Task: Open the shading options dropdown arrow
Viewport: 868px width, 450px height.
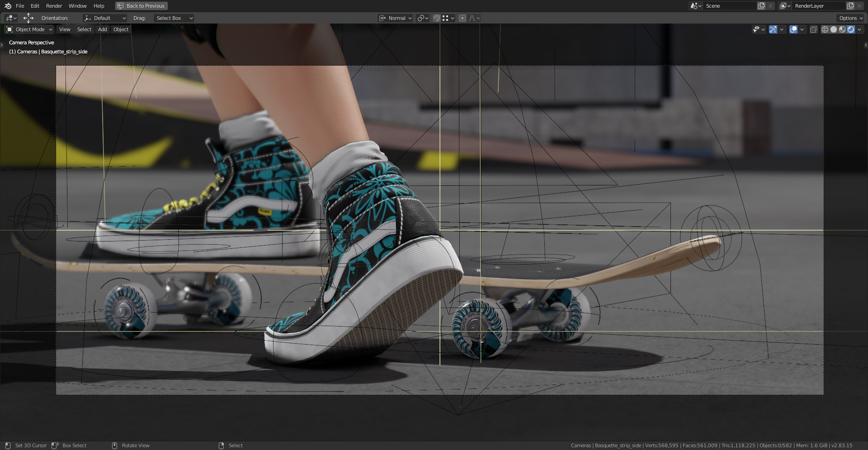Action: pyautogui.click(x=859, y=29)
